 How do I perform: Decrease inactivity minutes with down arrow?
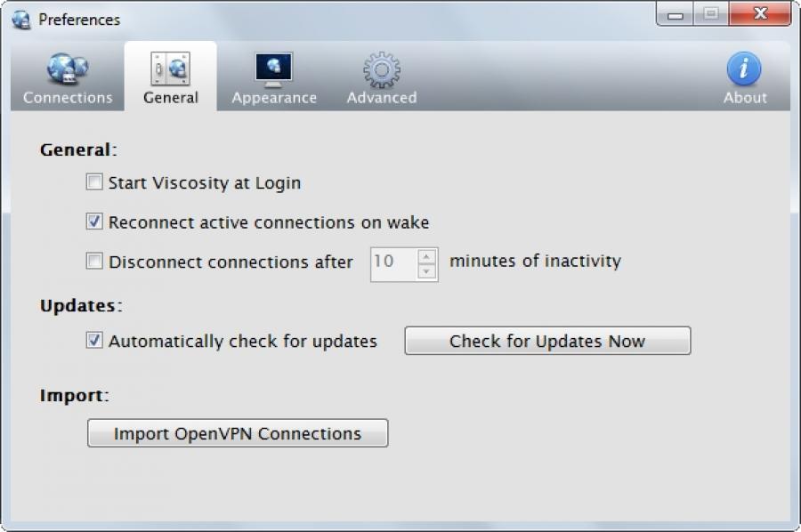[x=426, y=271]
